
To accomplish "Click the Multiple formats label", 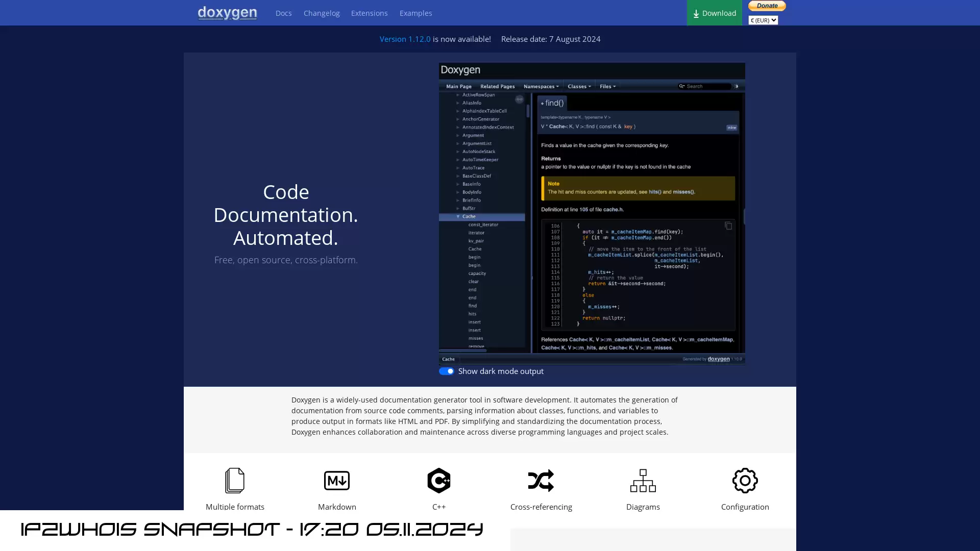I will (235, 507).
